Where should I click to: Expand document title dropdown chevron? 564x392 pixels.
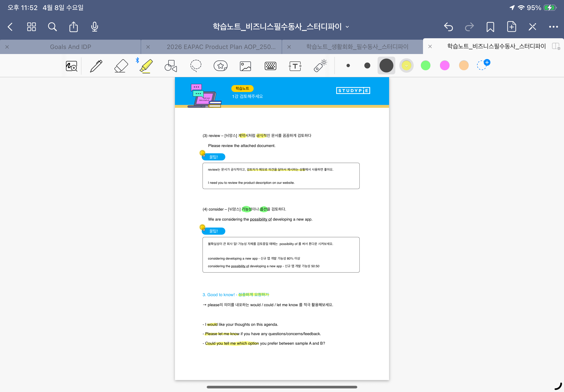(x=347, y=27)
